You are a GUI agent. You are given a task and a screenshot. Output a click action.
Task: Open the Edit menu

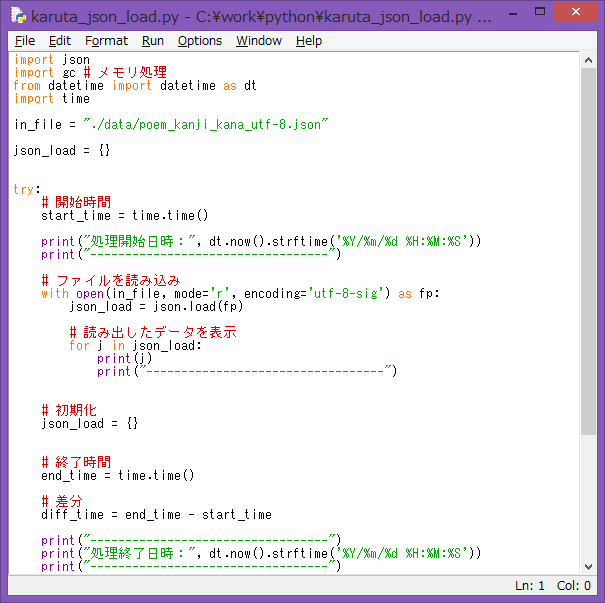tap(60, 41)
